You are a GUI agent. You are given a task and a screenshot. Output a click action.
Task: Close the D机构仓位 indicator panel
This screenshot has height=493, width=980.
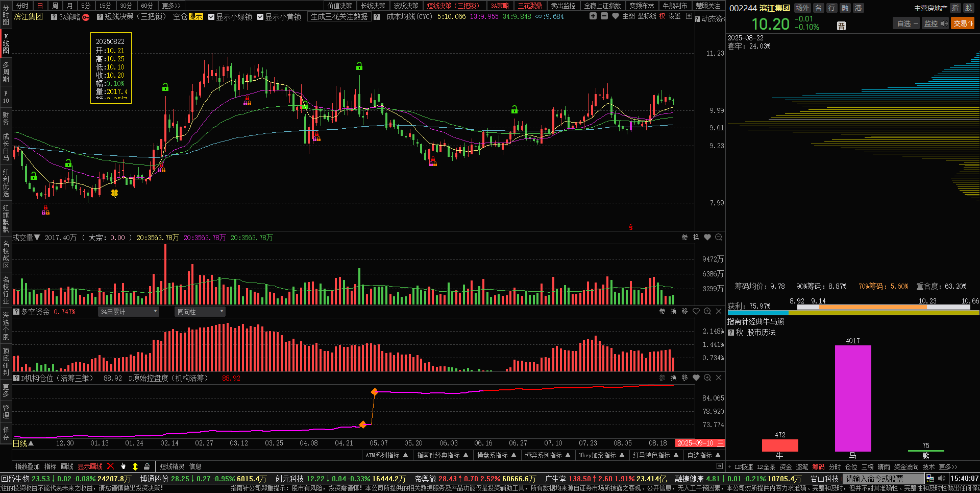[x=719, y=378]
